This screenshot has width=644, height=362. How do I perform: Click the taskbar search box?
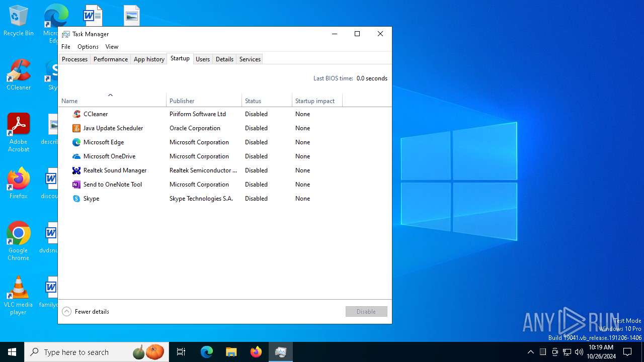[96, 352]
